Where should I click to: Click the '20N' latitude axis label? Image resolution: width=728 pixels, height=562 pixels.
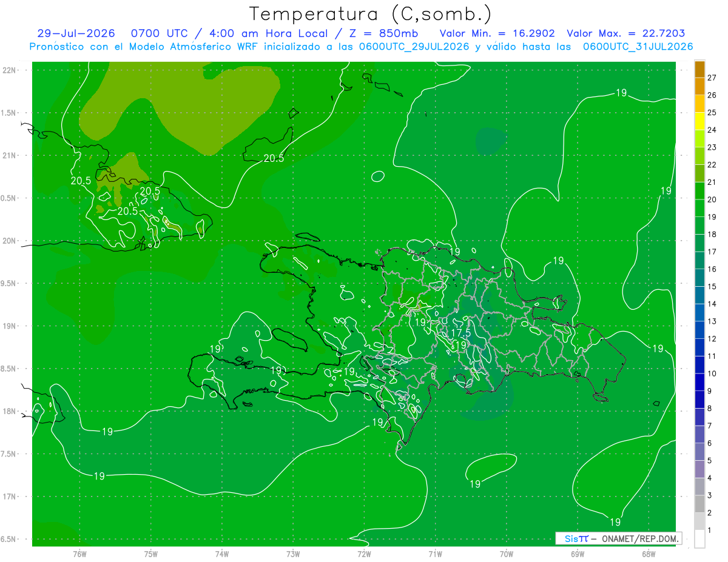(x=9, y=241)
